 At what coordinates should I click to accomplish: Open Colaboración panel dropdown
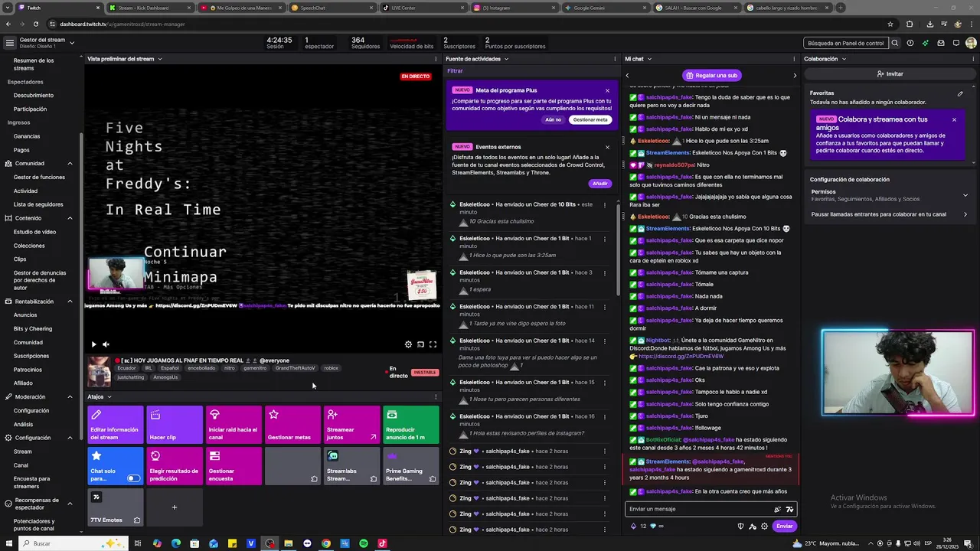[x=844, y=59]
